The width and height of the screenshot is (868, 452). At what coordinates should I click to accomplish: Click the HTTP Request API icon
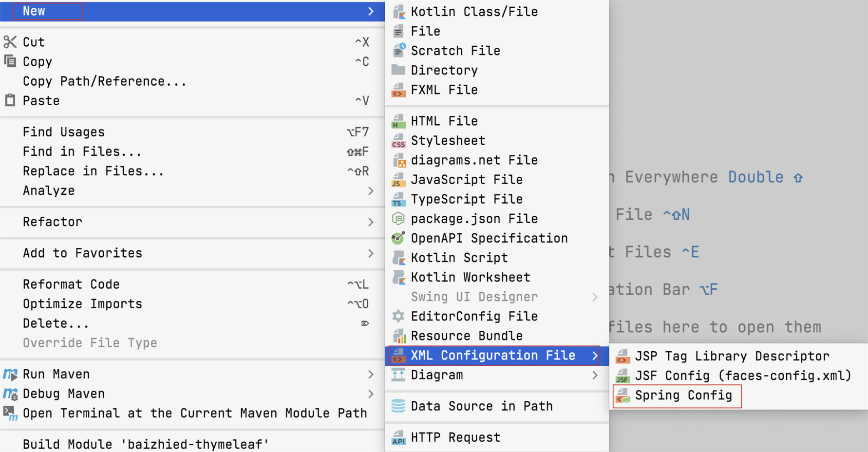398,437
